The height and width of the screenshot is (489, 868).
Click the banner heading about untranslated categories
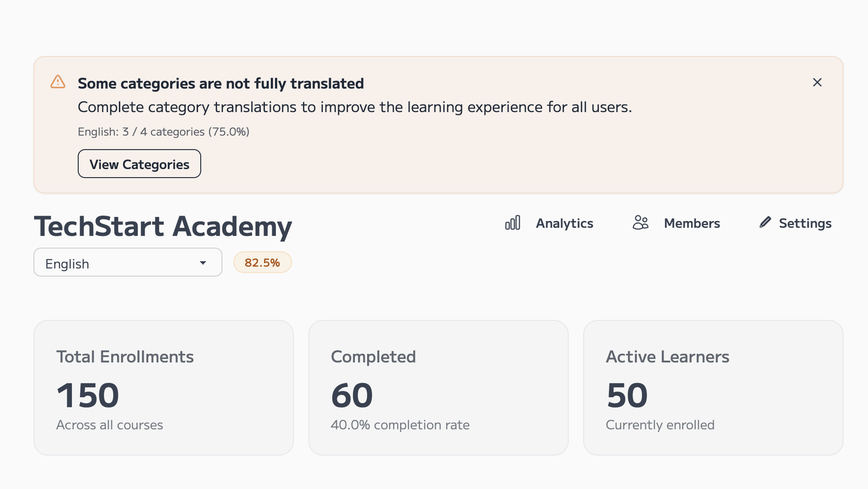tap(221, 84)
